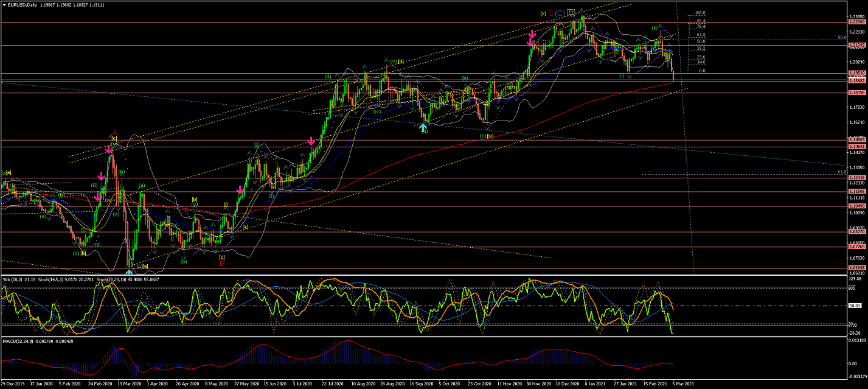Select the pink down arrow near Jul 2020
The height and width of the screenshot is (389, 868).
coord(311,141)
